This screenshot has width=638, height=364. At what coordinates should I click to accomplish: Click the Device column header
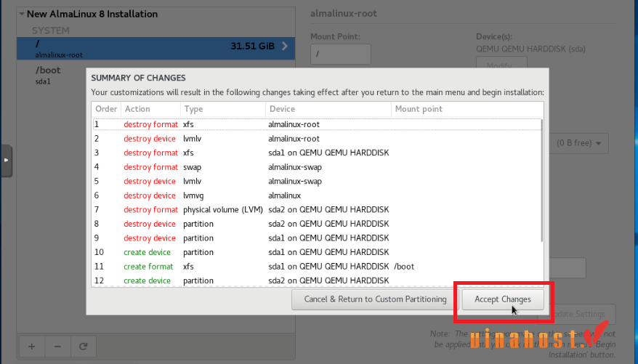pyautogui.click(x=328, y=109)
